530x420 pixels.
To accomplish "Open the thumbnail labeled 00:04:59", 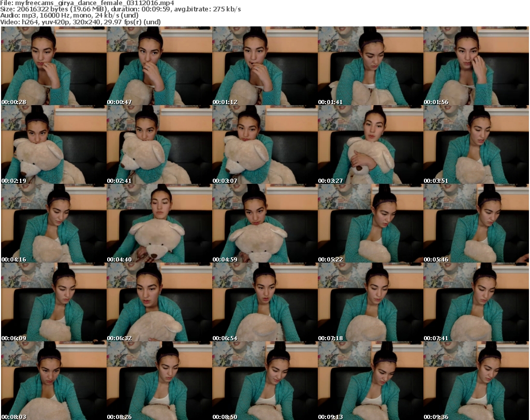I will click(265, 223).
